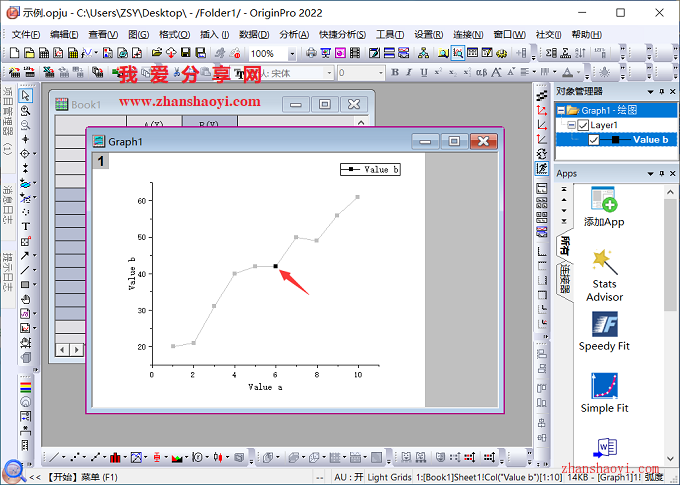Select the Rectangle drawing tool

(x=25, y=285)
